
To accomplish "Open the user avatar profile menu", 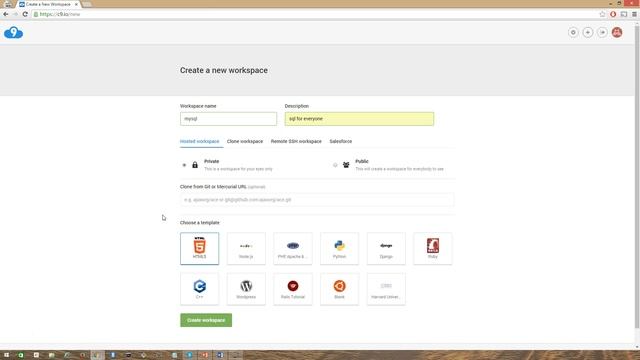I will click(617, 33).
